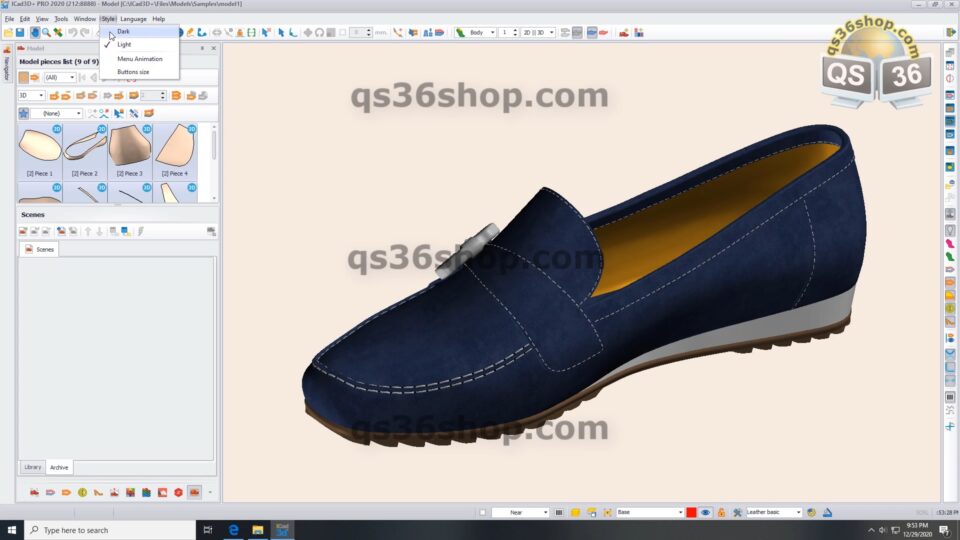Open the (All) filter dropdown

60,78
